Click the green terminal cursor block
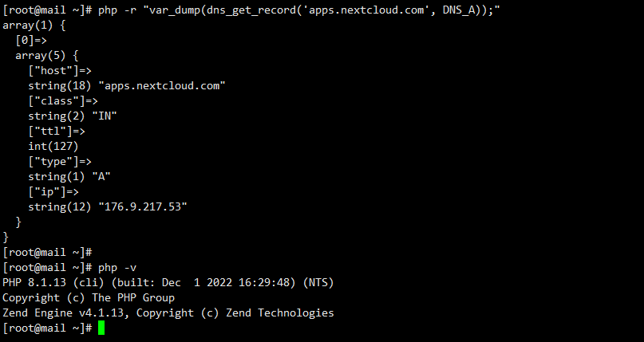 tap(101, 328)
